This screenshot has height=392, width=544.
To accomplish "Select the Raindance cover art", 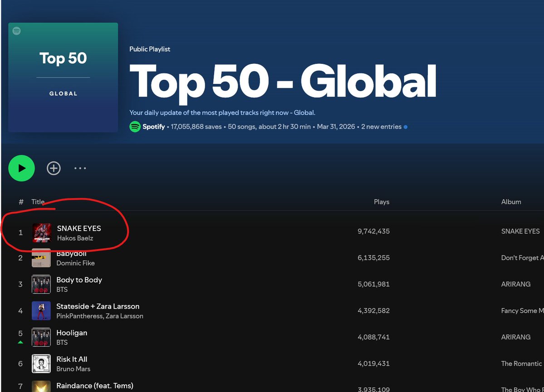I will pos(41,387).
